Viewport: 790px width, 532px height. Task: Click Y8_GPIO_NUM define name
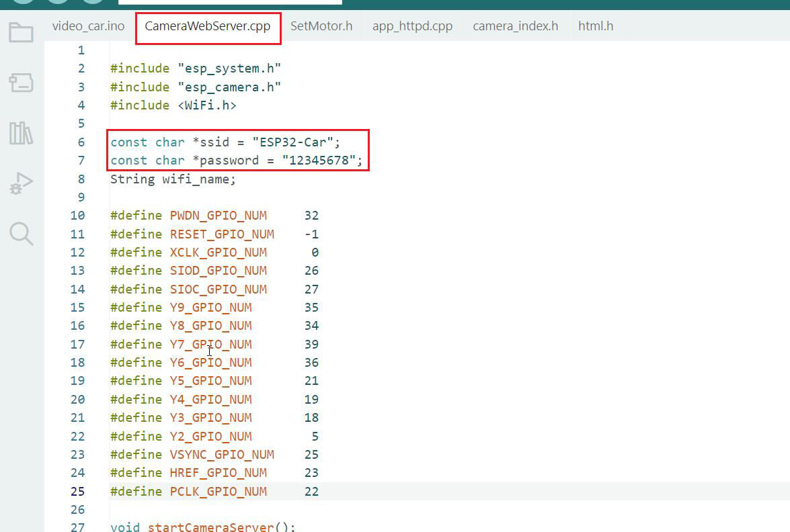pyautogui.click(x=210, y=326)
